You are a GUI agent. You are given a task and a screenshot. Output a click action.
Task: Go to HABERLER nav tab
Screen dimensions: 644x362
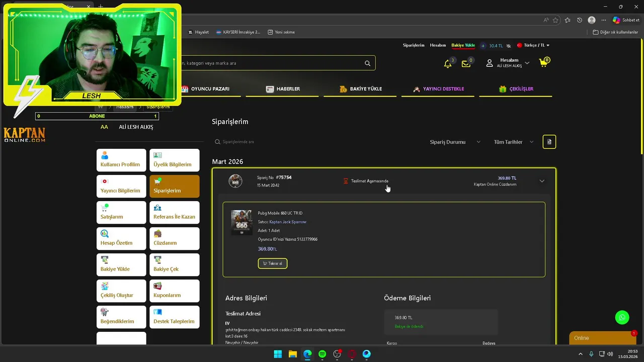pyautogui.click(x=283, y=89)
